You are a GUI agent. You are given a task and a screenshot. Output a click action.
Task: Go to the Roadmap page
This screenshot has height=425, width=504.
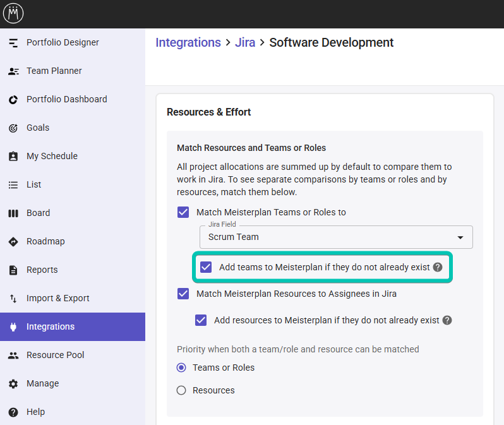coord(73,241)
